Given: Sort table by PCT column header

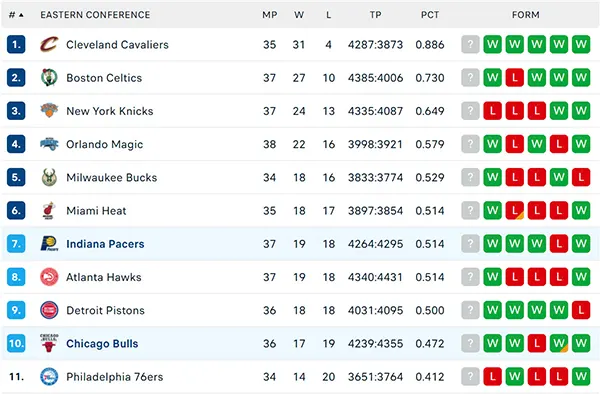Looking at the screenshot, I should [430, 15].
